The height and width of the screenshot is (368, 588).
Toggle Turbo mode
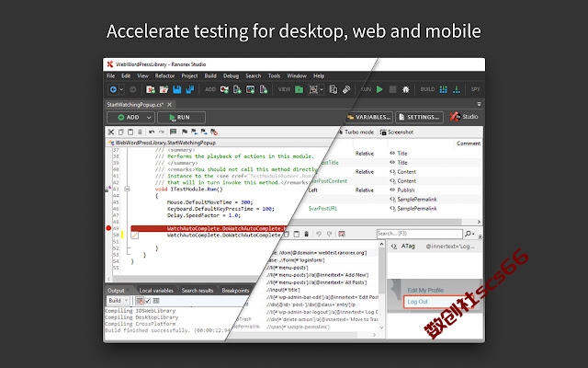pos(356,132)
